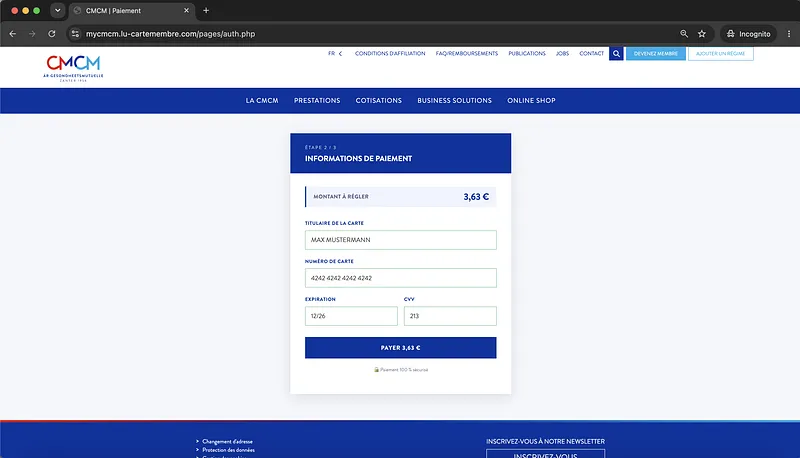Open Changement d'adresse footer link
This screenshot has width=800, height=458.
227,442
